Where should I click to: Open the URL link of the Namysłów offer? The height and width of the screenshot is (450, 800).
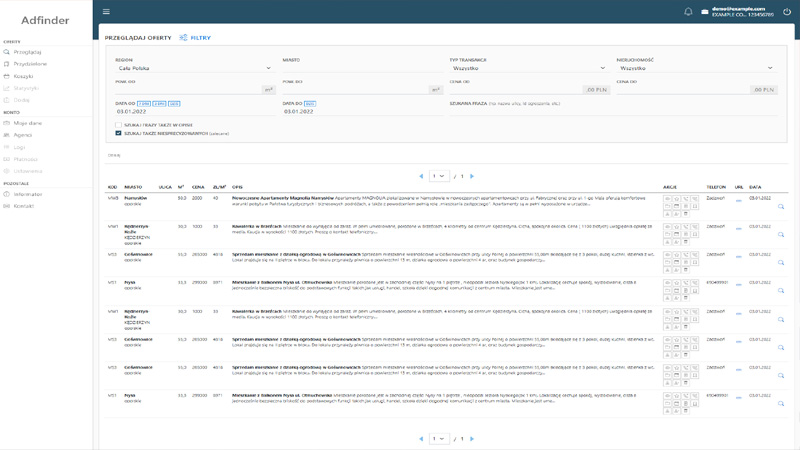tap(739, 201)
